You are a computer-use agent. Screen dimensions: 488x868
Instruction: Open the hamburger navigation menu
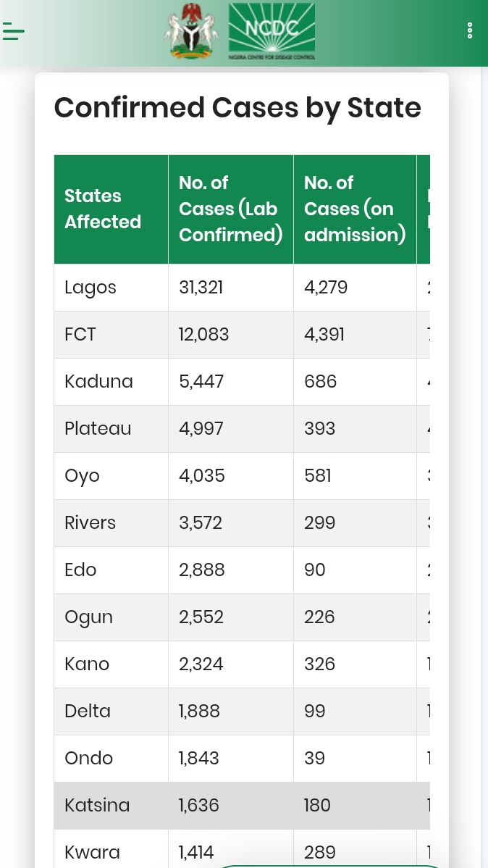[14, 31]
